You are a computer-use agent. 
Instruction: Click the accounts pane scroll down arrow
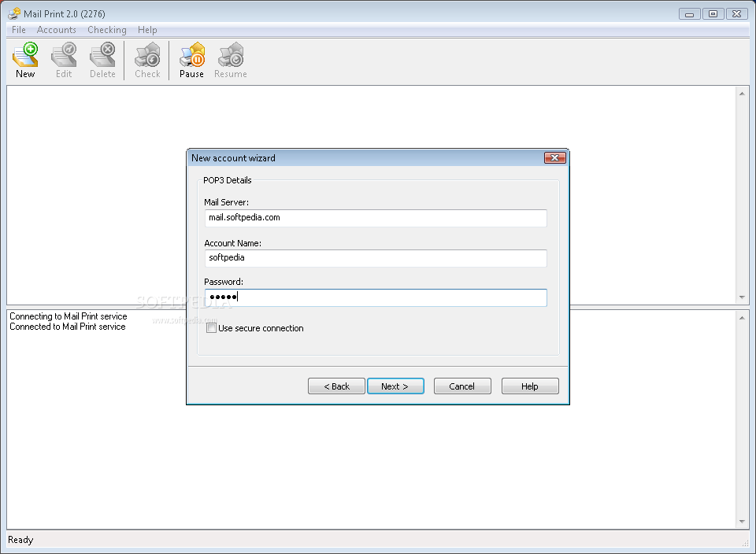pos(742,297)
